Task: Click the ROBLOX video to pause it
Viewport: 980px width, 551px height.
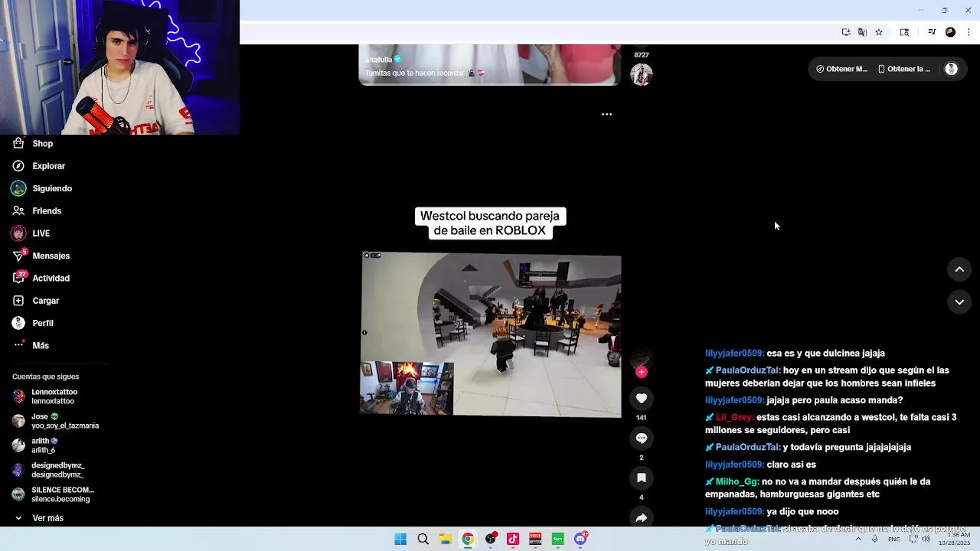Action: pos(491,334)
